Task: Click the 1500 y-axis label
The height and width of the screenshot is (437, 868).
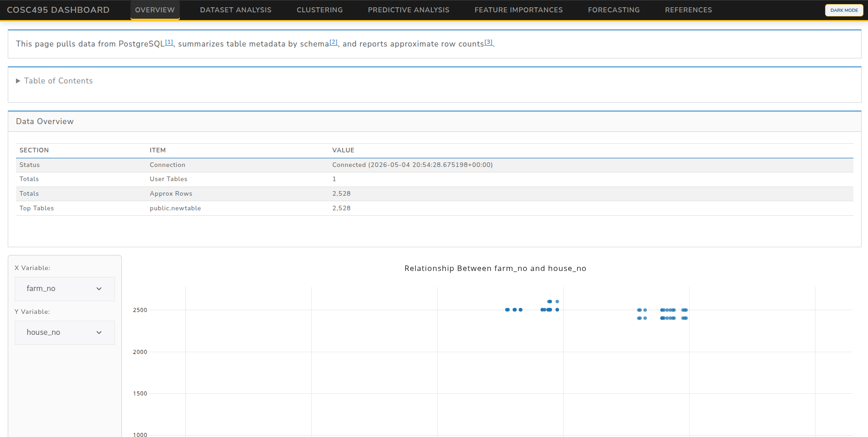Action: 140,394
